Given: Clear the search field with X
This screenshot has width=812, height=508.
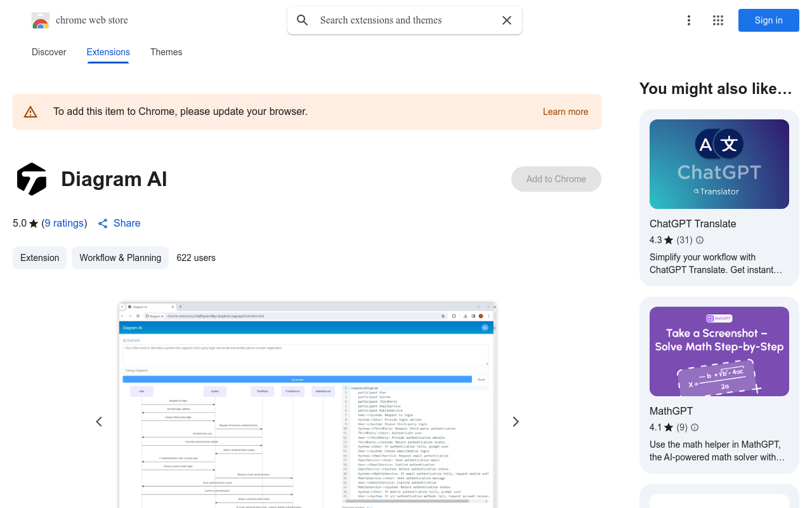Looking at the screenshot, I should click(x=507, y=20).
